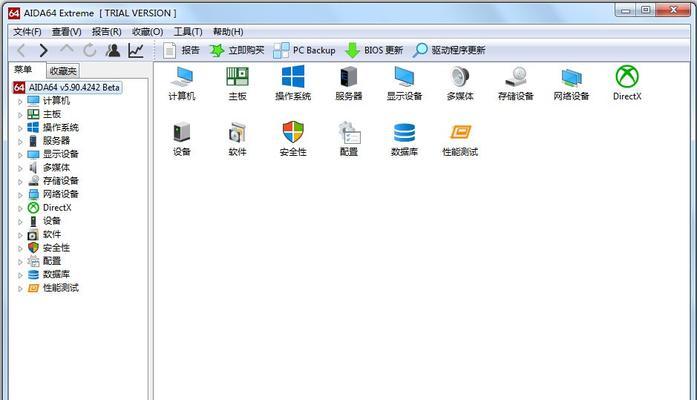Expand the 操作系统 tree node arrow

click(20, 128)
